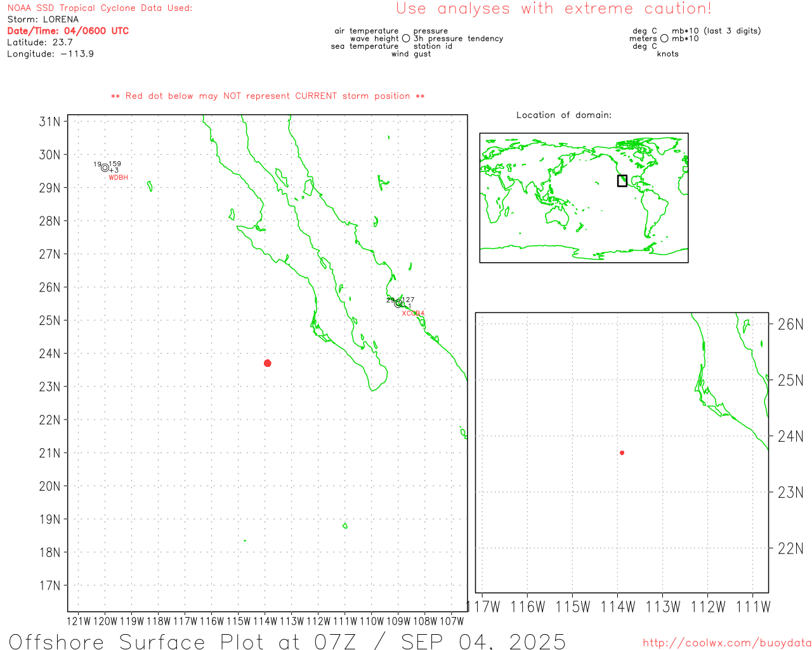This screenshot has height=650, width=812.
Task: Click the 'Longitude: -113.9' text
Action: (x=51, y=54)
